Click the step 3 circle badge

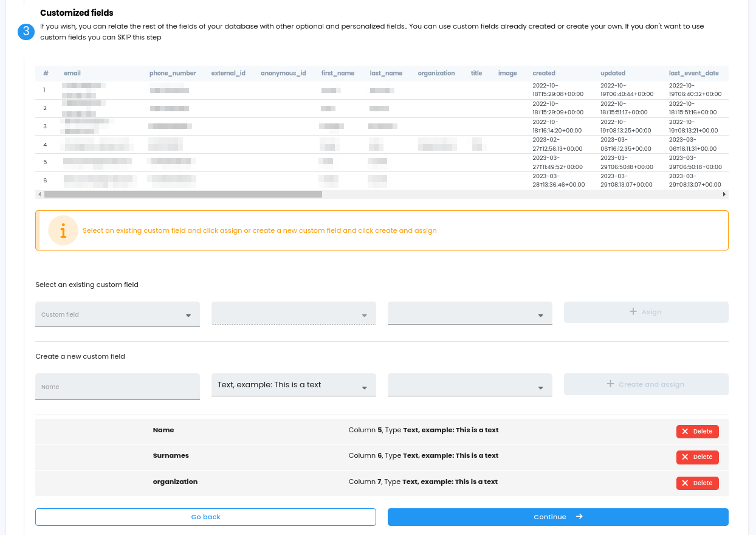26,32
